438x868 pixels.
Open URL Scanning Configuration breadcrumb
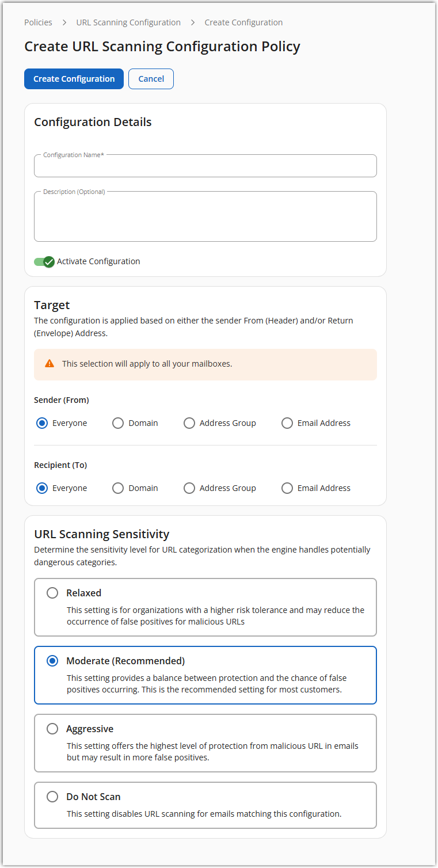coord(128,22)
